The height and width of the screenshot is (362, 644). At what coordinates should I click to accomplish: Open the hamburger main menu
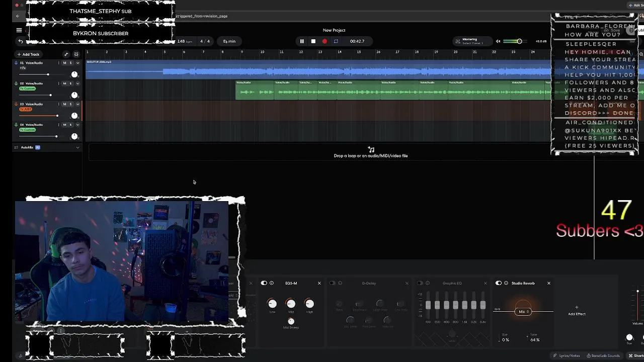[19, 30]
